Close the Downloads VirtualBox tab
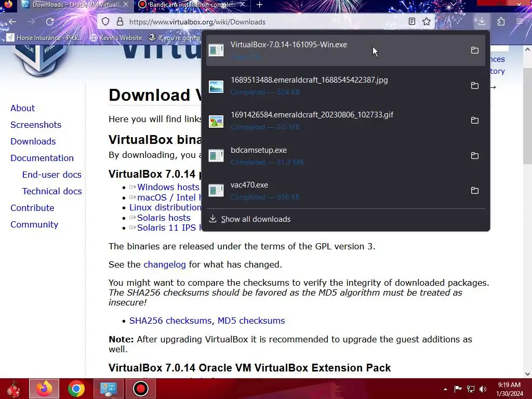This screenshot has width=532, height=399. [126, 5]
